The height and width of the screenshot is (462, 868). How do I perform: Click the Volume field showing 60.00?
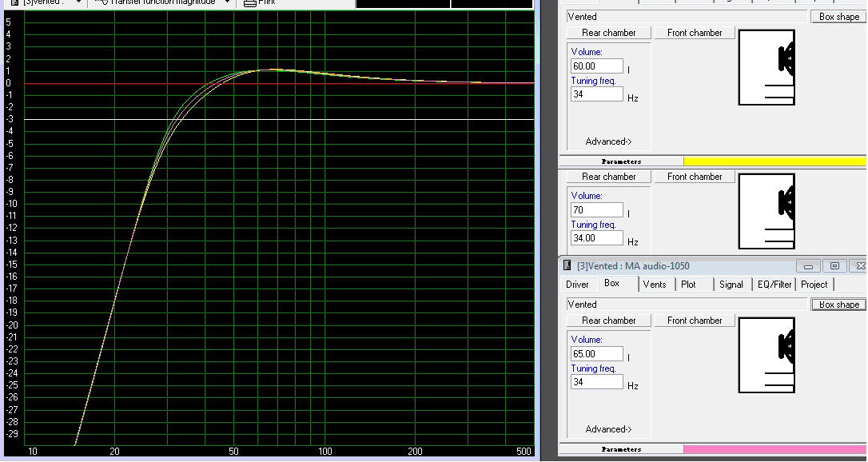pos(597,66)
